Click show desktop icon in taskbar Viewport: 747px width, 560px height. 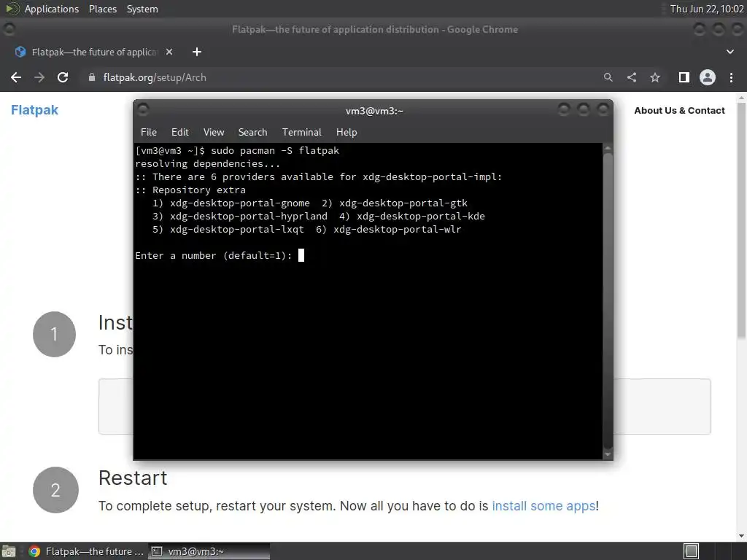pyautogui.click(x=9, y=551)
